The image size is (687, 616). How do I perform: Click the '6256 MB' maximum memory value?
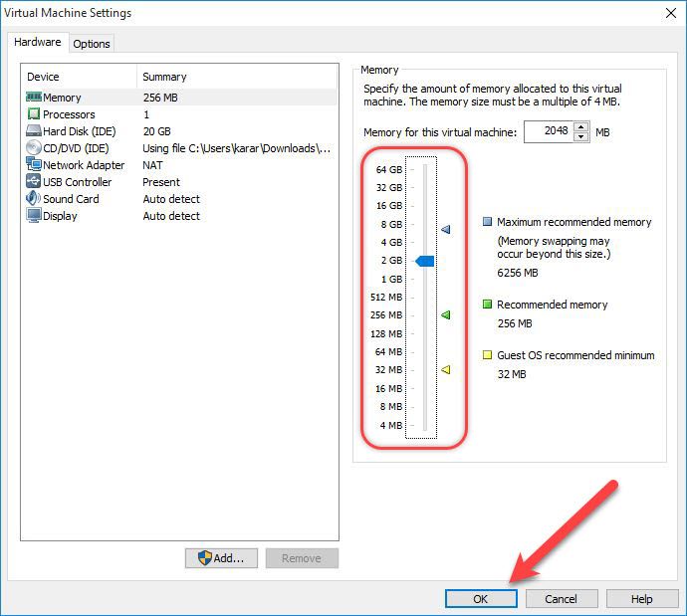pos(518,273)
